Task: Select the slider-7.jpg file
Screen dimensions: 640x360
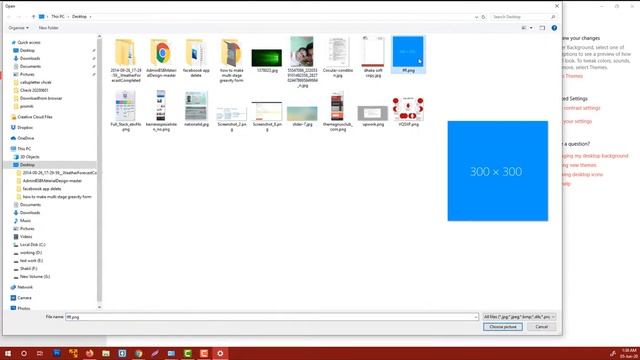Action: pyautogui.click(x=302, y=116)
